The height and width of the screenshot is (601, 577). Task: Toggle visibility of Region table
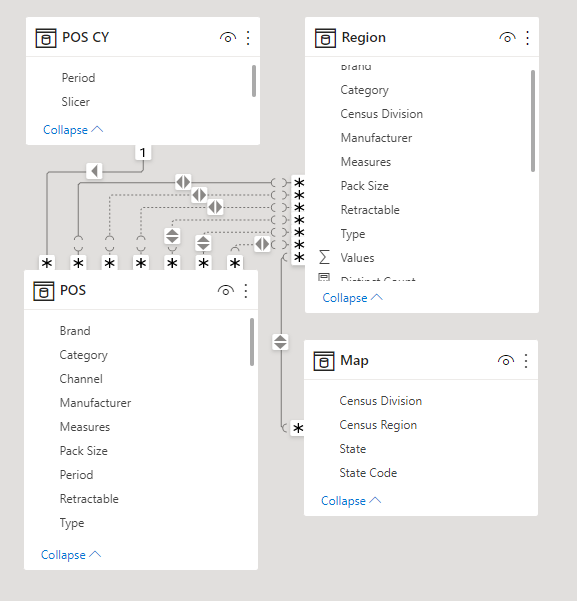click(507, 38)
